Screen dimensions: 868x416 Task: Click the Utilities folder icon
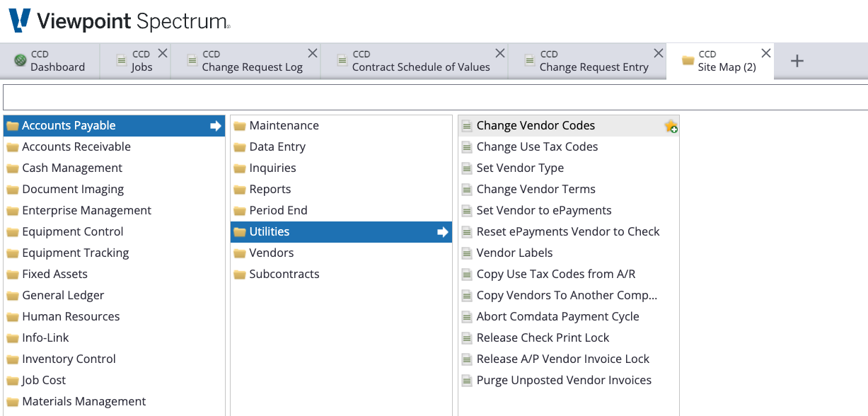(x=240, y=232)
